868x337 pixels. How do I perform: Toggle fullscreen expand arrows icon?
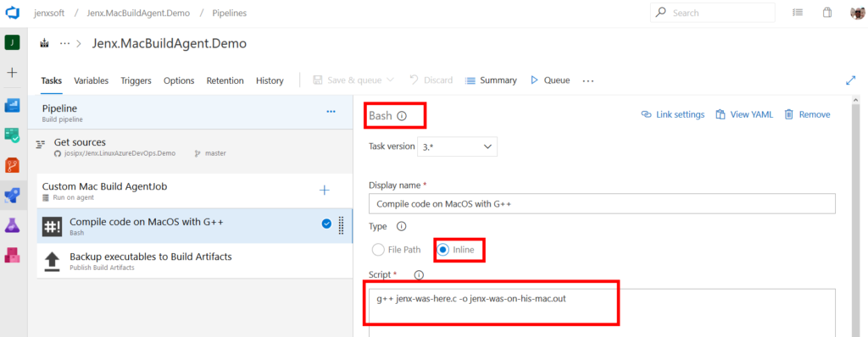click(x=851, y=80)
